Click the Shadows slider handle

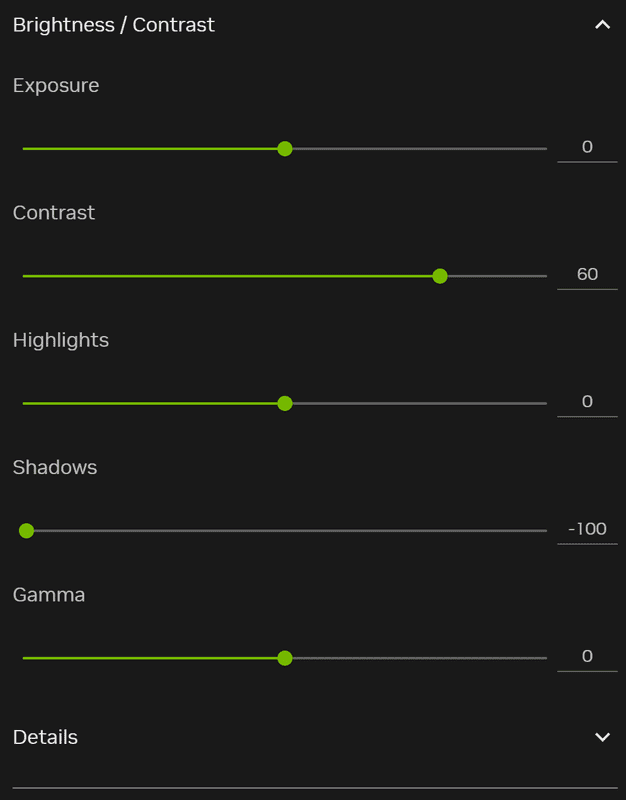coord(27,530)
